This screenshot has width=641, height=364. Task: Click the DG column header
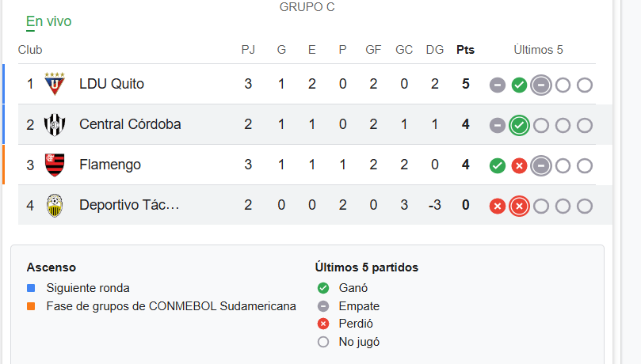click(434, 50)
